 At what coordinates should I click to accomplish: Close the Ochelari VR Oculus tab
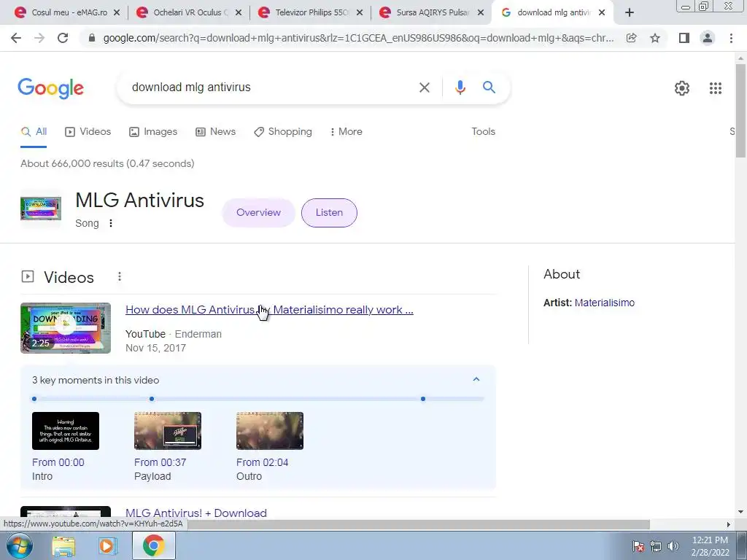pos(239,13)
